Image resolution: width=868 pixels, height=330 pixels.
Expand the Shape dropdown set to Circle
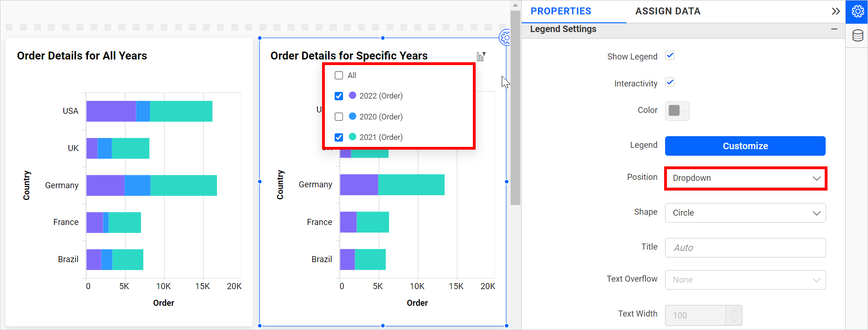click(x=745, y=213)
